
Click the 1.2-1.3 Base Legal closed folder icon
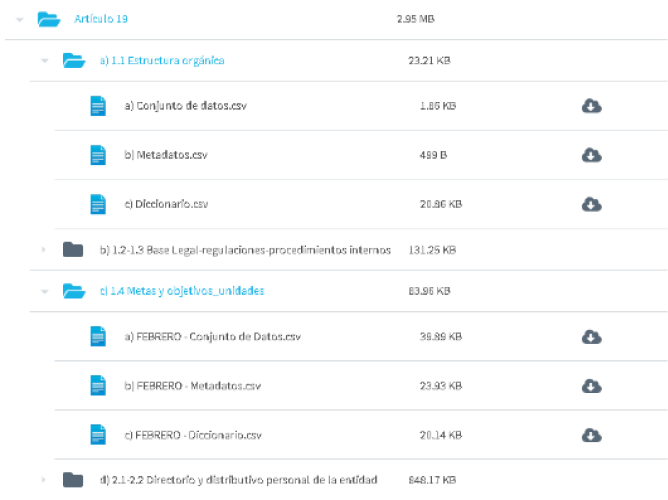[73, 250]
